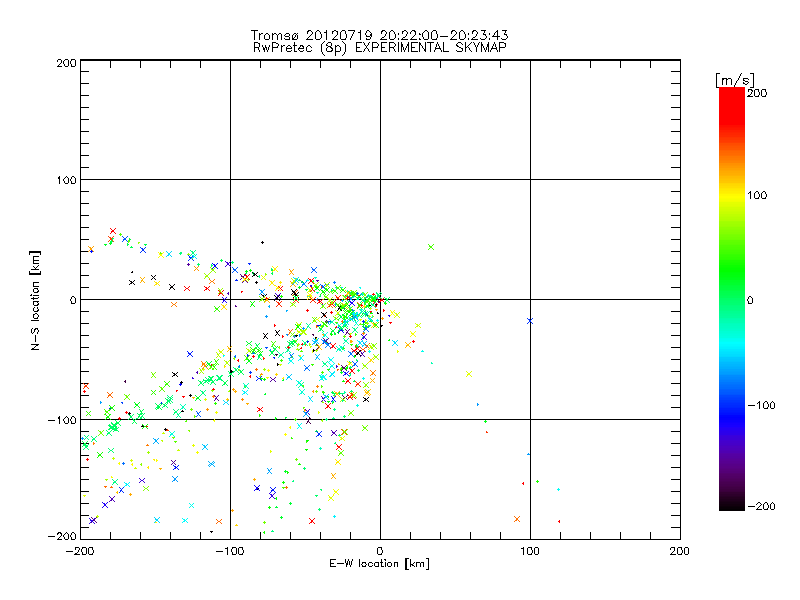This screenshot has width=800, height=600.
Task: Click the orange cross near the bottom right at 90 km
Action: tap(517, 519)
